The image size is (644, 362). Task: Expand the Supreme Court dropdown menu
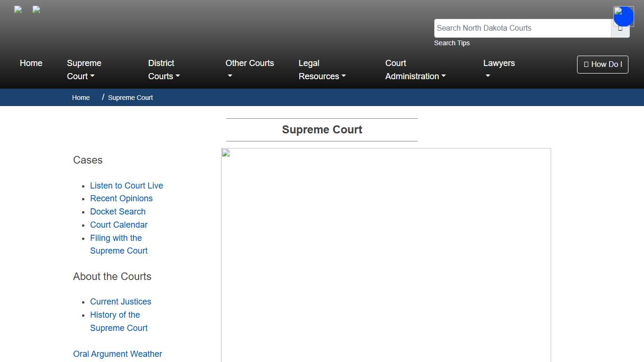point(84,70)
